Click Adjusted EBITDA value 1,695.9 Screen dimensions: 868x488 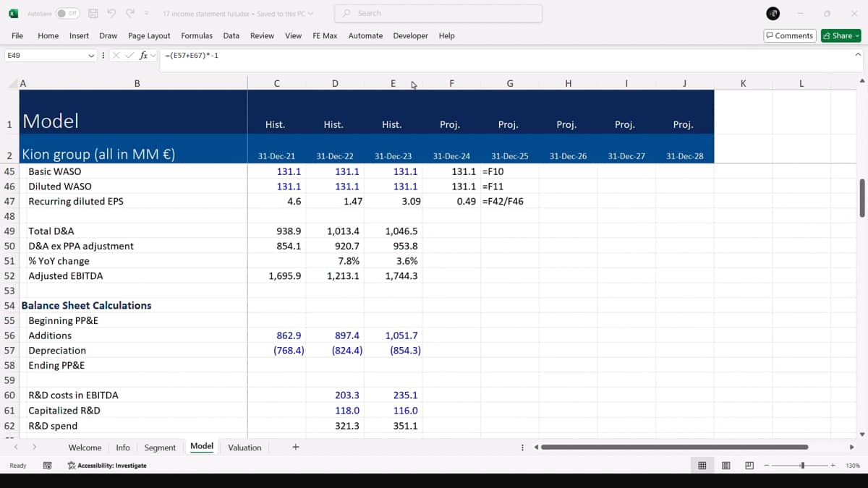284,276
